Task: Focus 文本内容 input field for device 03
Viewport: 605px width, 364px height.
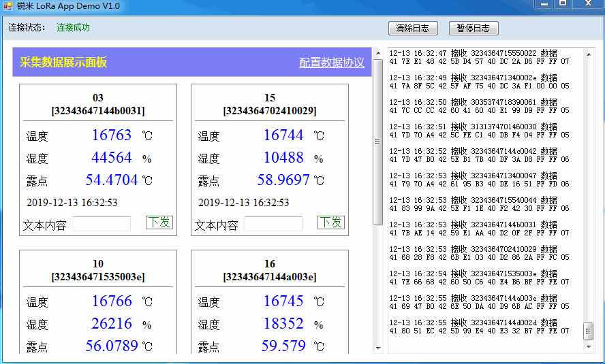Action: (x=102, y=224)
